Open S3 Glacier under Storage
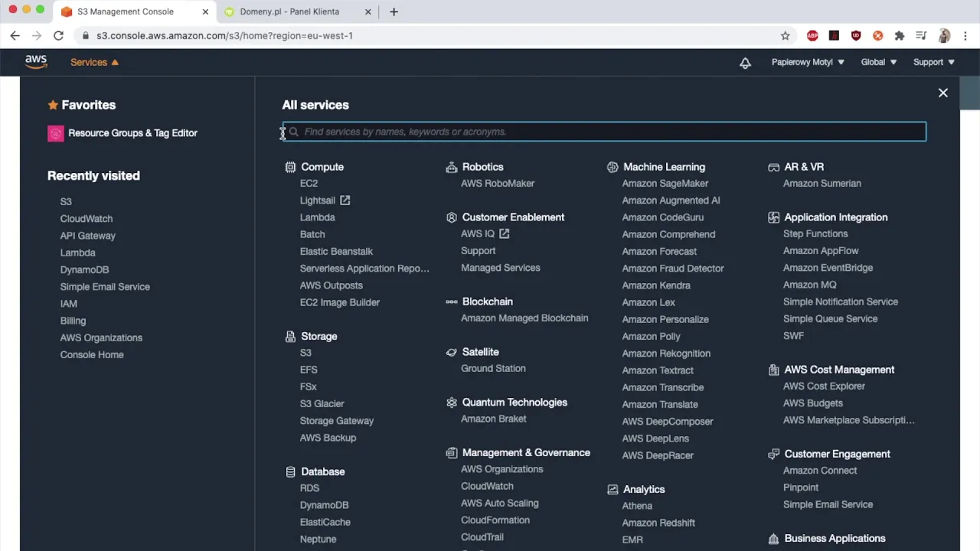Image resolution: width=980 pixels, height=551 pixels. 322,403
